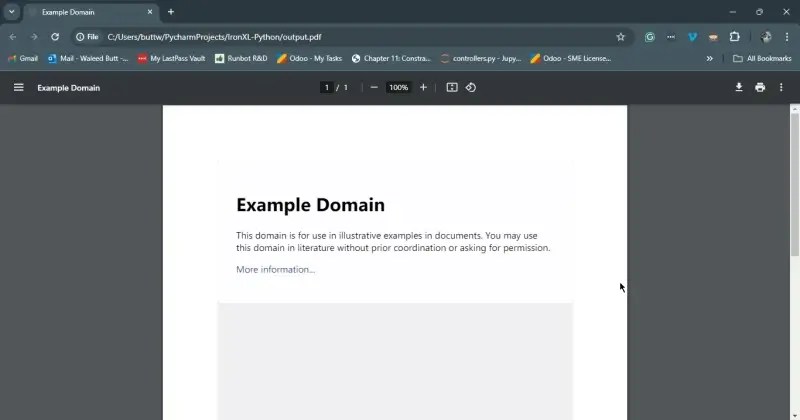This screenshot has height=420, width=800.
Task: Open the All Bookmarks folder
Action: (x=762, y=59)
